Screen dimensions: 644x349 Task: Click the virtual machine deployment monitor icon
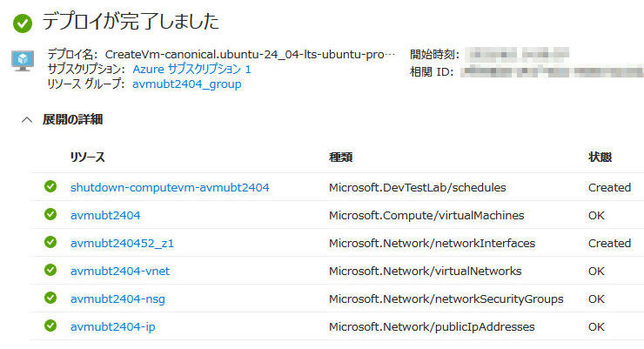pyautogui.click(x=23, y=61)
